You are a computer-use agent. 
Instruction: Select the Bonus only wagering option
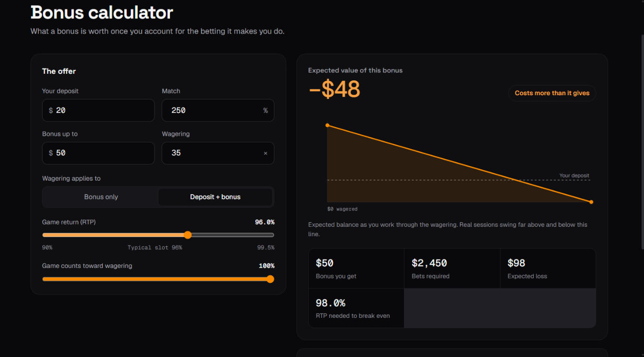click(101, 197)
